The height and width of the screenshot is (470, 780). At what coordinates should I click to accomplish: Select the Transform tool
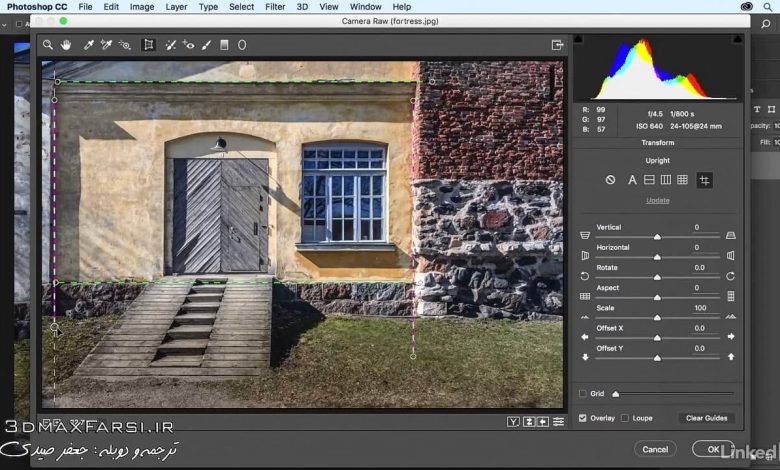[148, 45]
